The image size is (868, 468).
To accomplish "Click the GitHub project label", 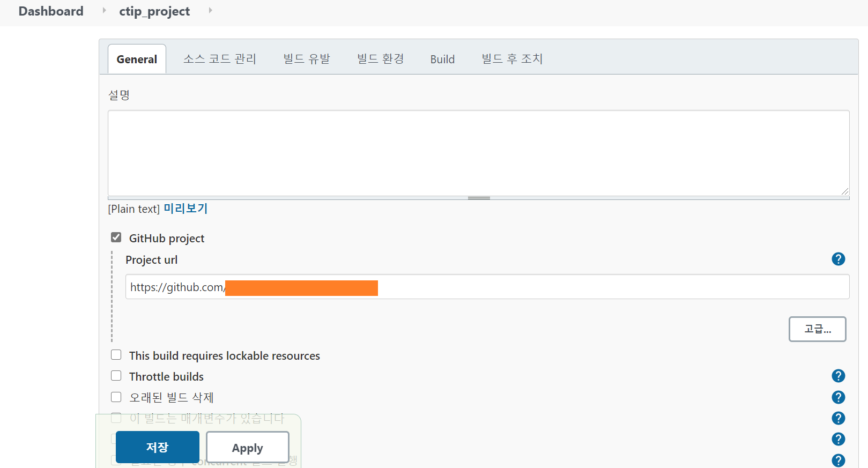I will [167, 238].
